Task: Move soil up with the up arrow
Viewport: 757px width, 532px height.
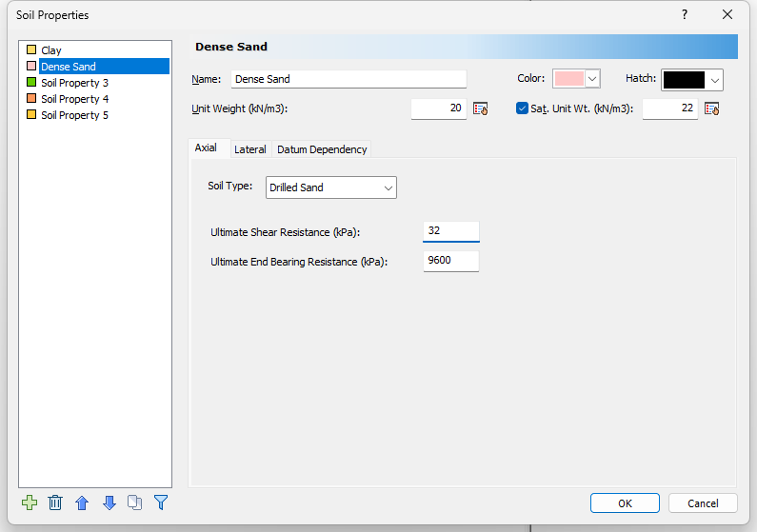Action: 82,502
